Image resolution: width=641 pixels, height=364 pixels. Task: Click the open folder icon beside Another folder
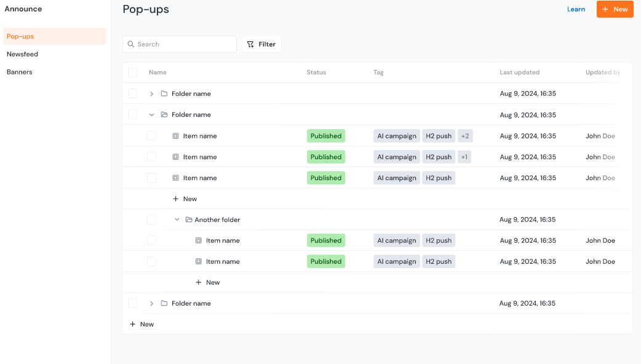coord(189,220)
